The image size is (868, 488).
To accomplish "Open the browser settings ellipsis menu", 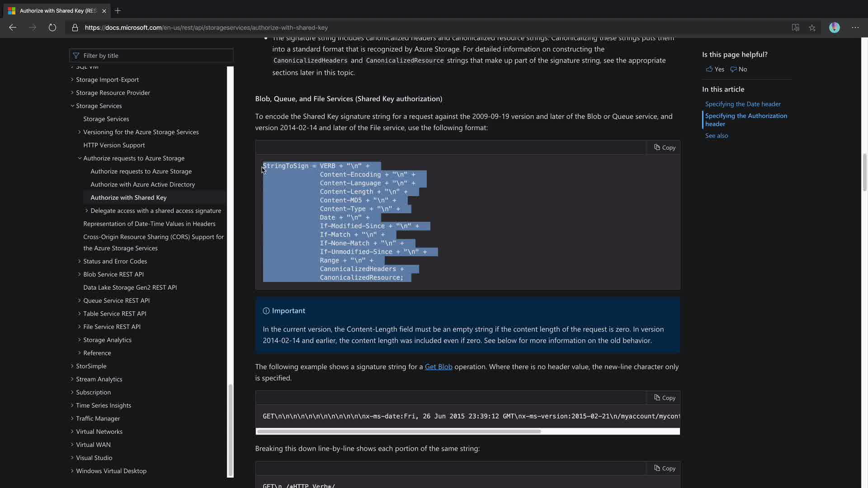I will [855, 28].
